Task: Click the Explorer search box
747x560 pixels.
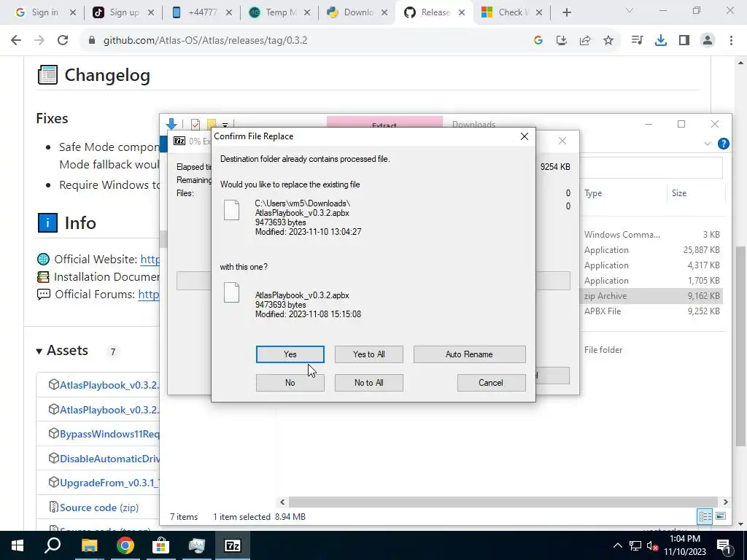Action: point(651,168)
